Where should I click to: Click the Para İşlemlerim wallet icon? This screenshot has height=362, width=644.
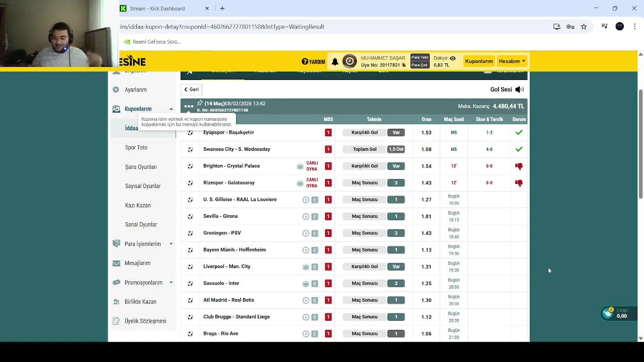pos(116,244)
